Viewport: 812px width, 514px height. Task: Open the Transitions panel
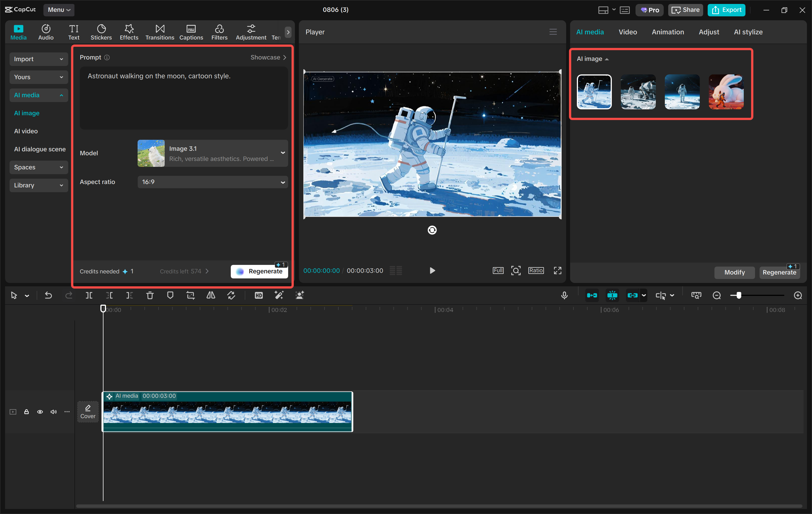[x=160, y=32]
